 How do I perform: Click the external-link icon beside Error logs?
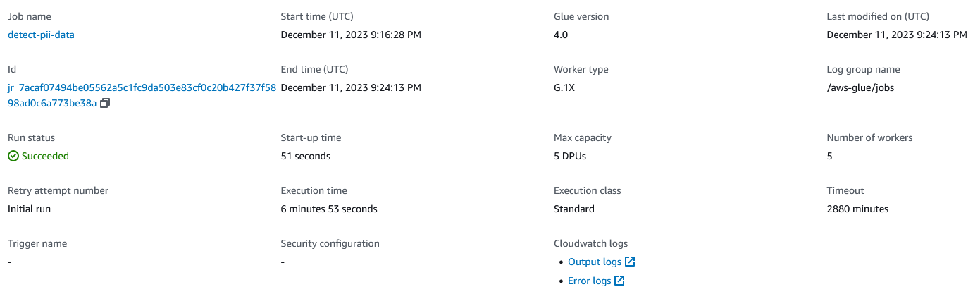(619, 281)
